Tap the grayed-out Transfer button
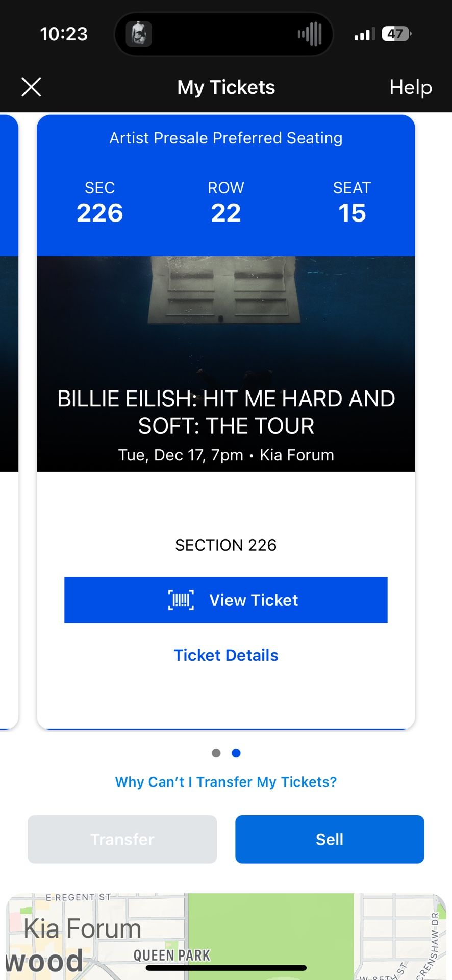The width and height of the screenshot is (452, 980). (121, 839)
